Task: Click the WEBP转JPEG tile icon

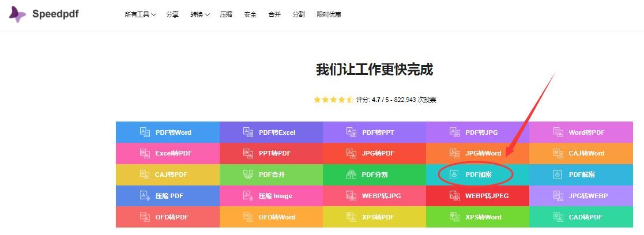Action: coord(455,196)
